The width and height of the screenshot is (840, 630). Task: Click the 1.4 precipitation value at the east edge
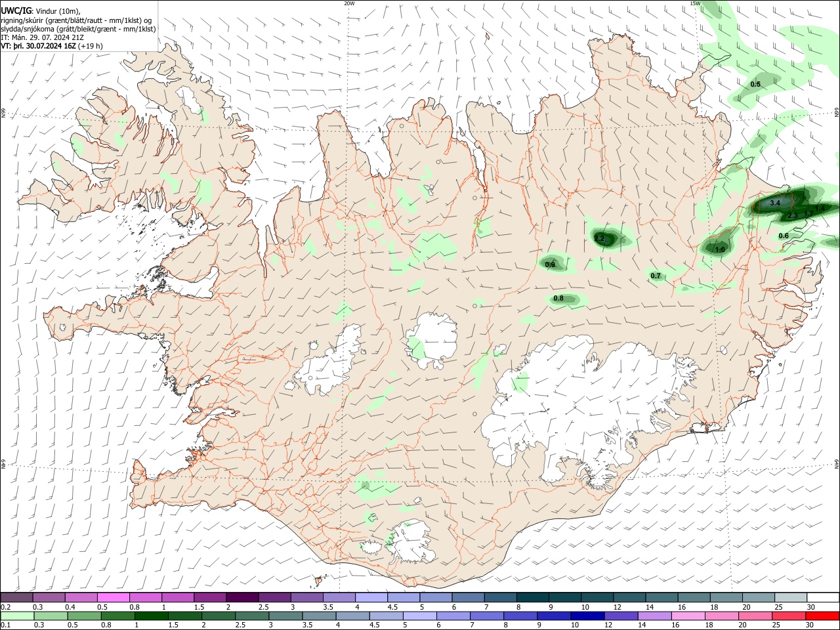tap(820, 208)
